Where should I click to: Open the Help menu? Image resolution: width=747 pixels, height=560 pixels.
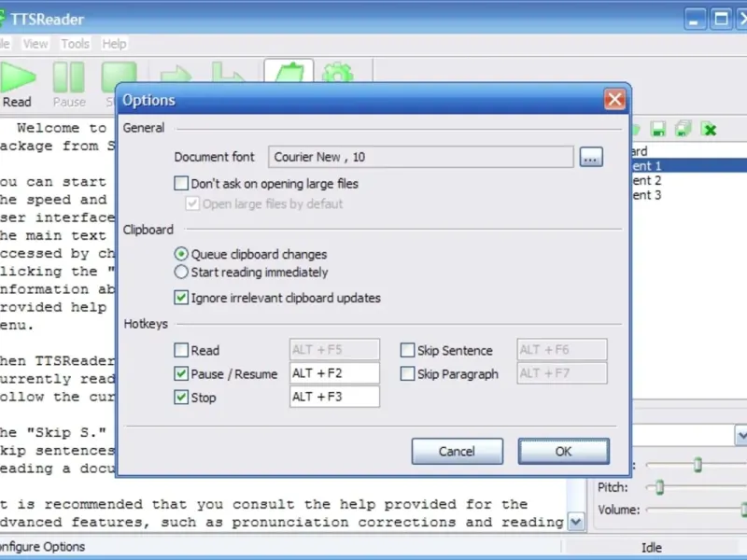point(114,44)
